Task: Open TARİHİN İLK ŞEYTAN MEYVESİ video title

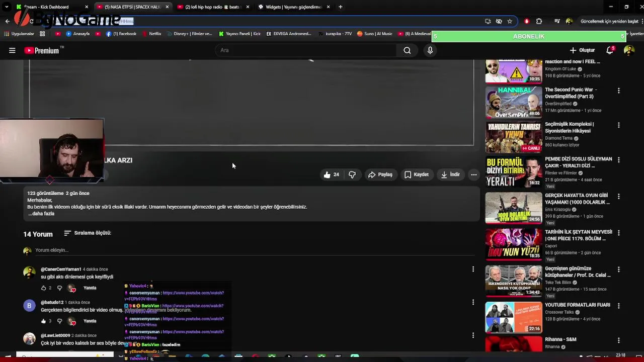Action: coord(579,235)
